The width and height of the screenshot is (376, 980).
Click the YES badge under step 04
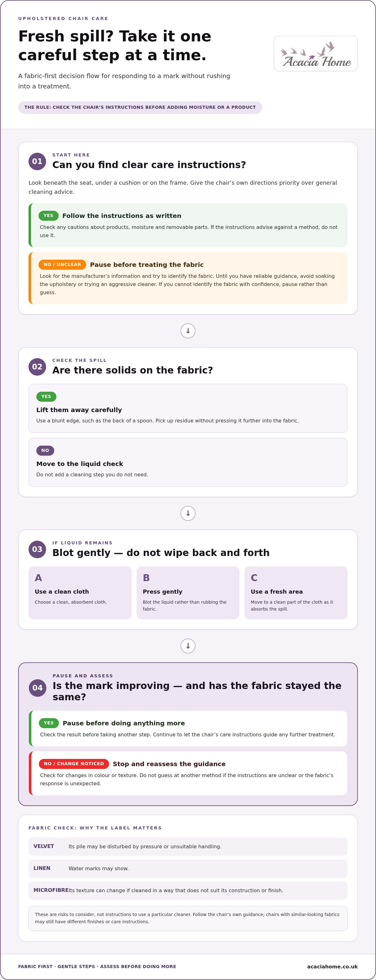49,723
